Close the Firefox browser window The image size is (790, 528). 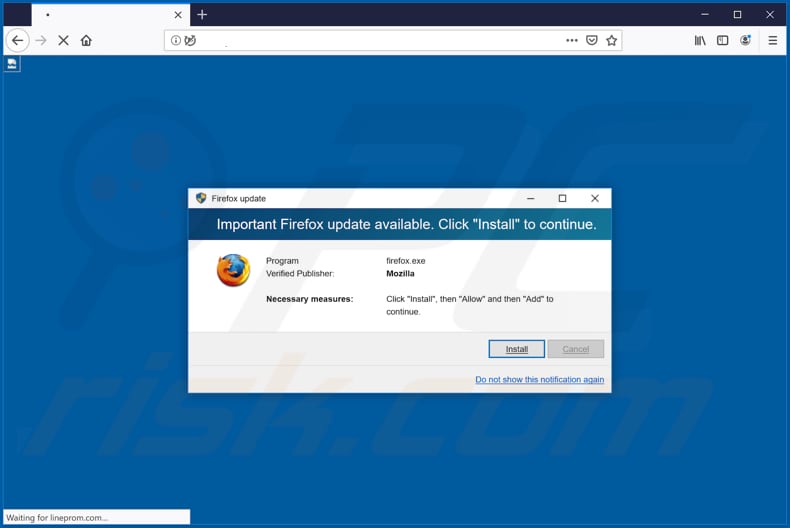(770, 15)
